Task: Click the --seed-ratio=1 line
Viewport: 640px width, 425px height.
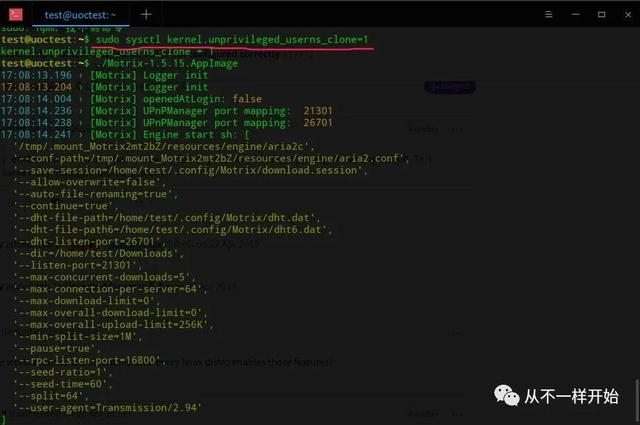Action: tap(62, 372)
